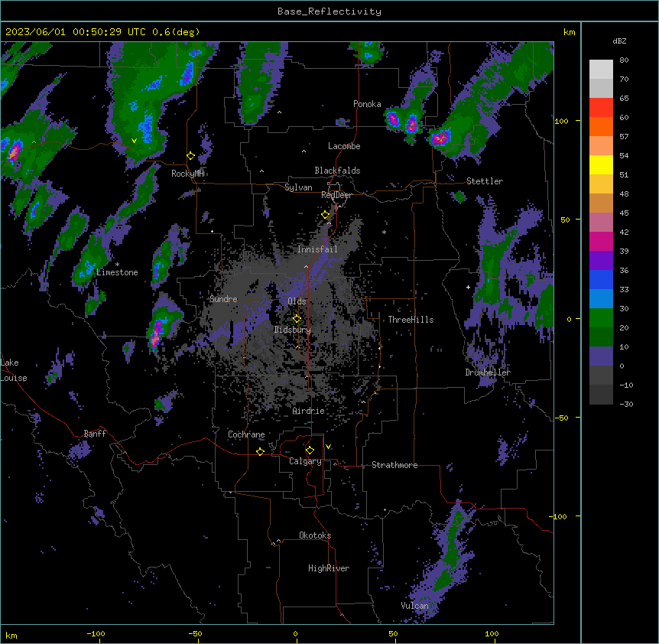Click the Limestone label on map
Viewport: 659px width, 644px height.
117,272
